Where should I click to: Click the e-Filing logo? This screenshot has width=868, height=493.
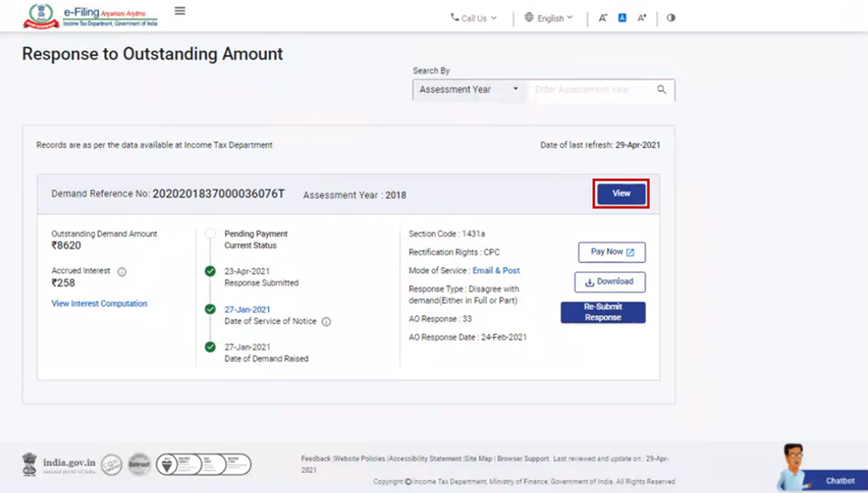90,16
